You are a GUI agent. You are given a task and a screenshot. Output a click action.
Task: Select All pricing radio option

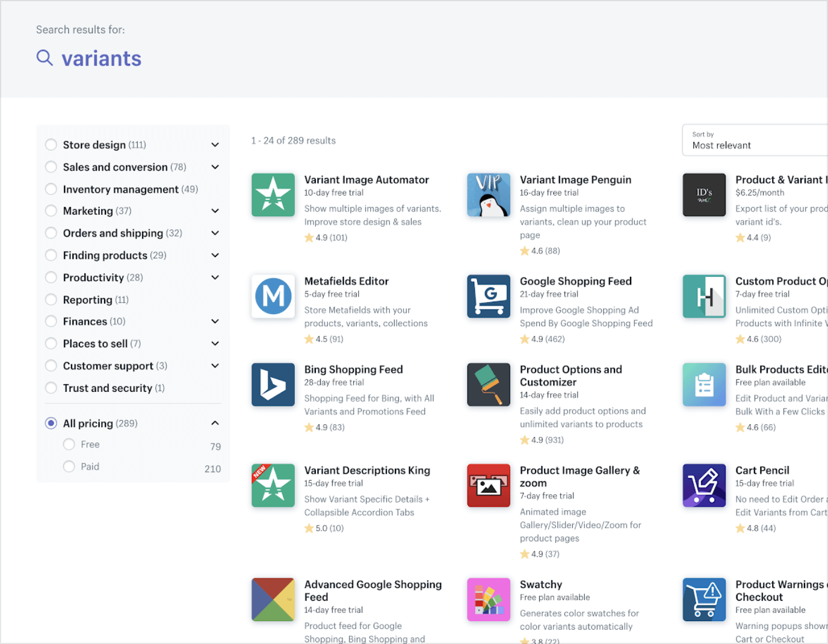[51, 423]
